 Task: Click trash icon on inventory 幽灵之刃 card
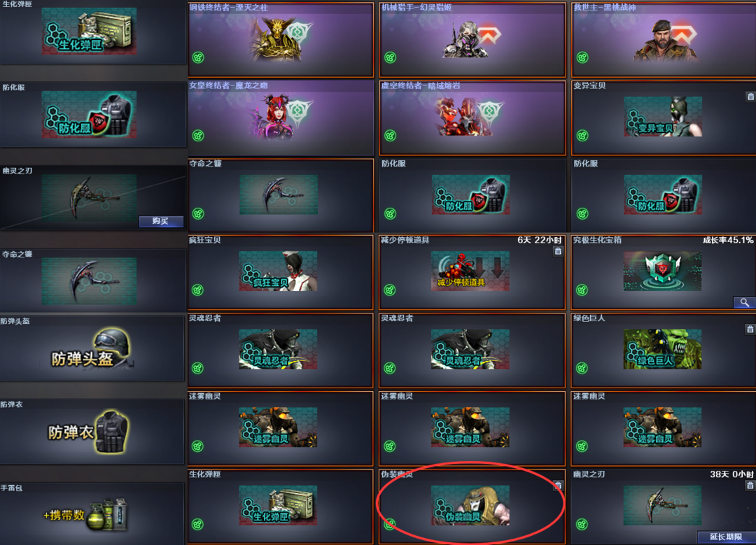click(750, 486)
